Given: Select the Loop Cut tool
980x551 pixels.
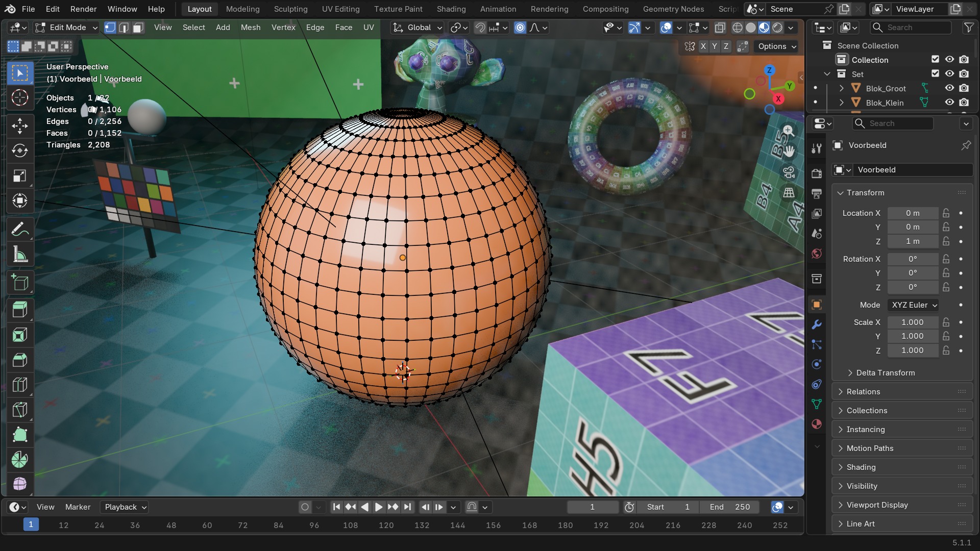Looking at the screenshot, I should 20,385.
